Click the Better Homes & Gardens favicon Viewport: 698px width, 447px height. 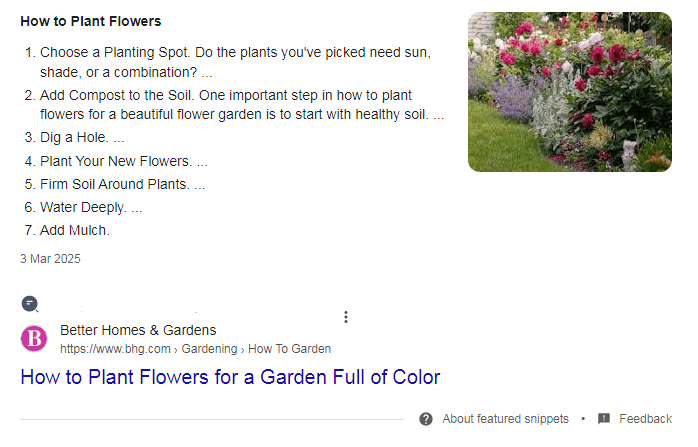34,339
